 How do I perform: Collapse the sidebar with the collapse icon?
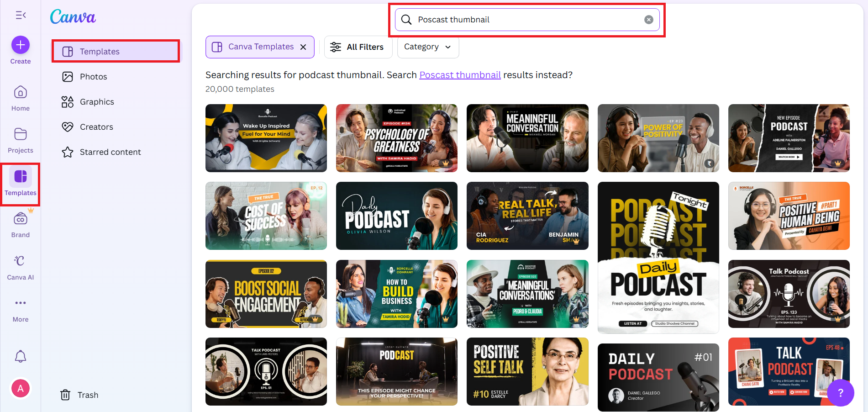[20, 15]
